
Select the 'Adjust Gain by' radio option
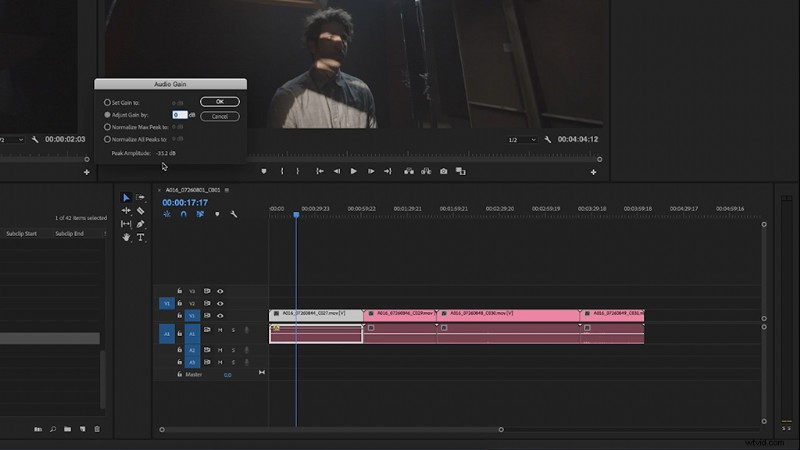click(x=107, y=115)
